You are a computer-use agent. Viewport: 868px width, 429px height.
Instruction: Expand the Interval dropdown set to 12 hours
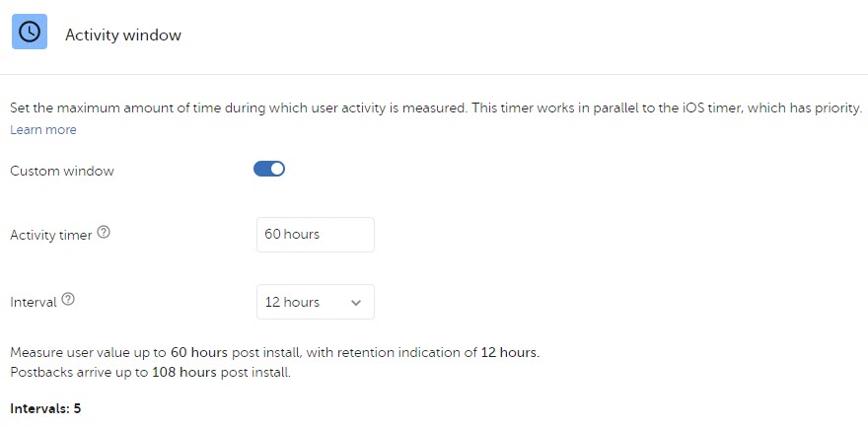pos(316,302)
